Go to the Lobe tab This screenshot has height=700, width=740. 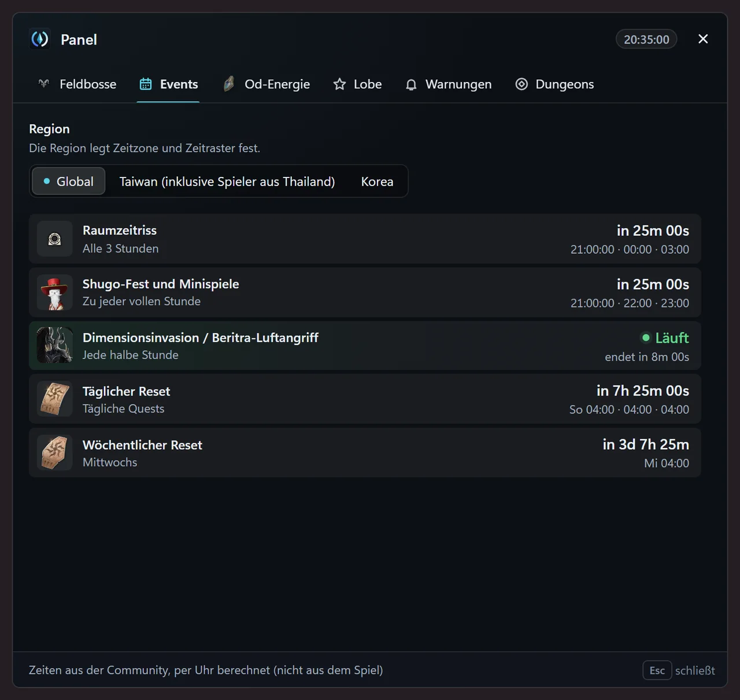click(x=357, y=84)
